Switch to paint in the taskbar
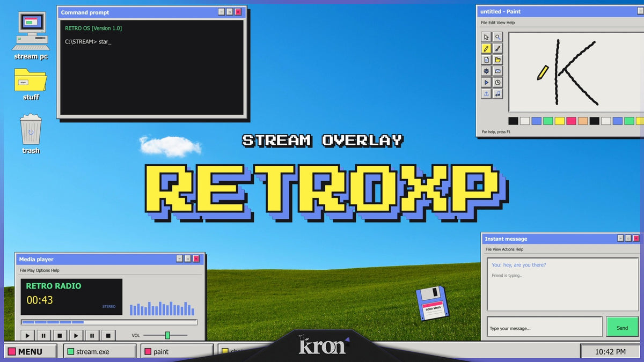The height and width of the screenshot is (362, 644). pyautogui.click(x=178, y=352)
